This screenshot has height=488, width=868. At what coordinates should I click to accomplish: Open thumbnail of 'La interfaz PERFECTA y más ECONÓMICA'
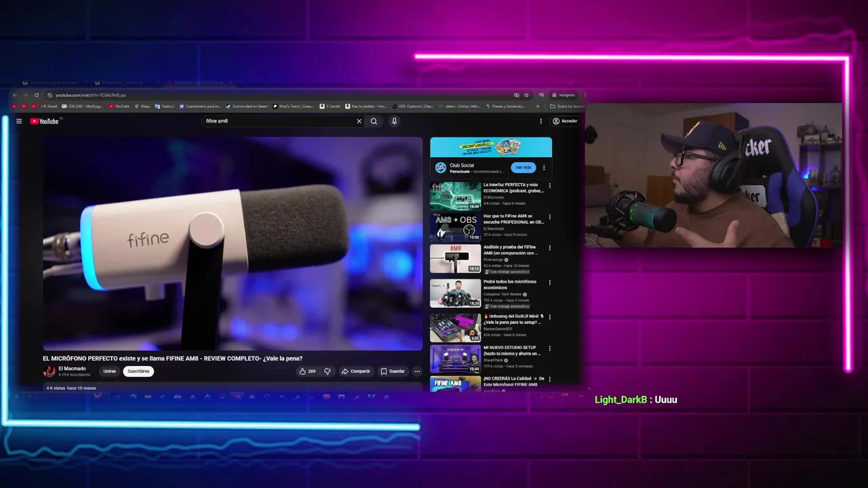coord(455,196)
